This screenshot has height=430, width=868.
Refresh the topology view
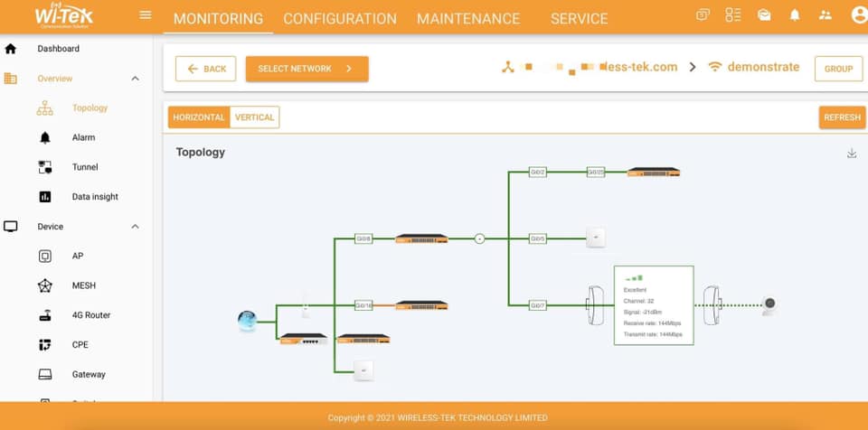click(842, 117)
